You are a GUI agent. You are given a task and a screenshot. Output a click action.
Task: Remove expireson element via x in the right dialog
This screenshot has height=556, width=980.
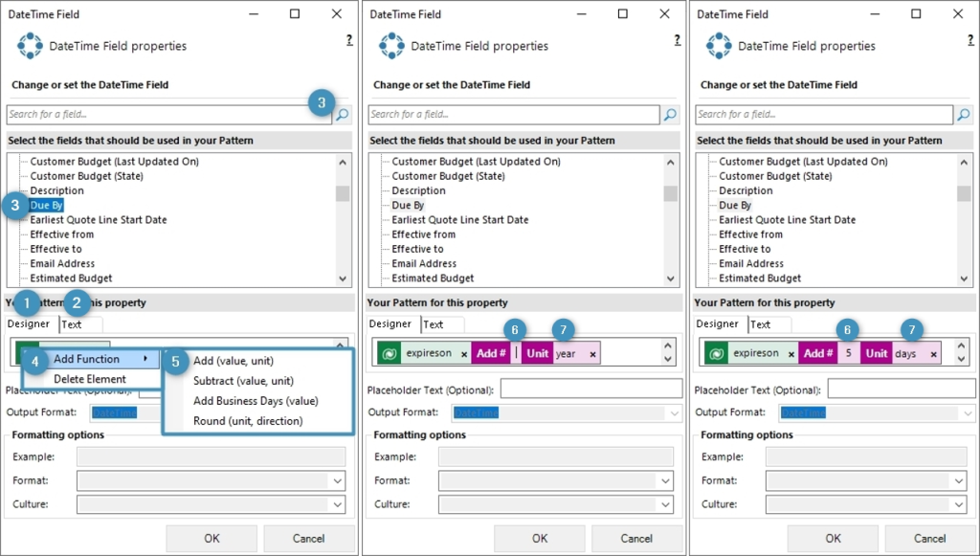pyautogui.click(x=791, y=354)
